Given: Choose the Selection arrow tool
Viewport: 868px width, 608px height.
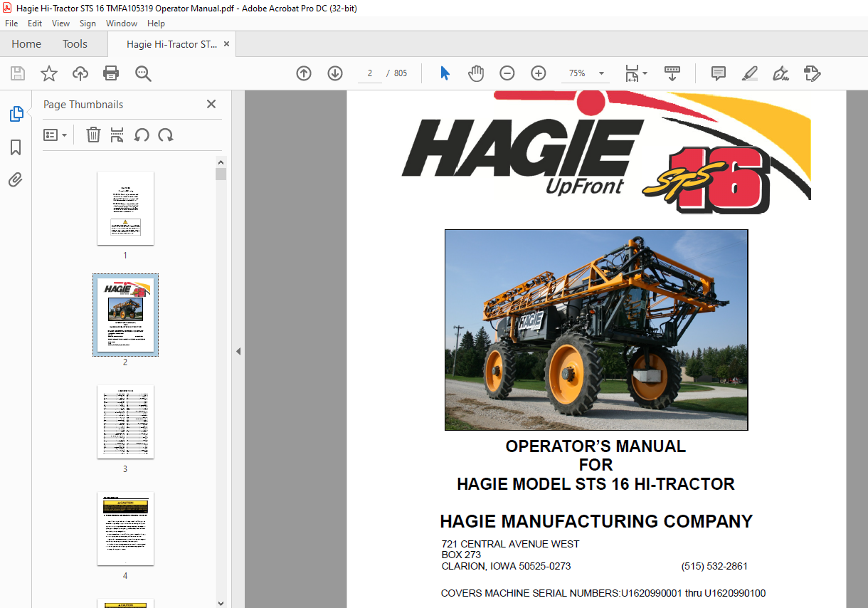Looking at the screenshot, I should pos(445,73).
